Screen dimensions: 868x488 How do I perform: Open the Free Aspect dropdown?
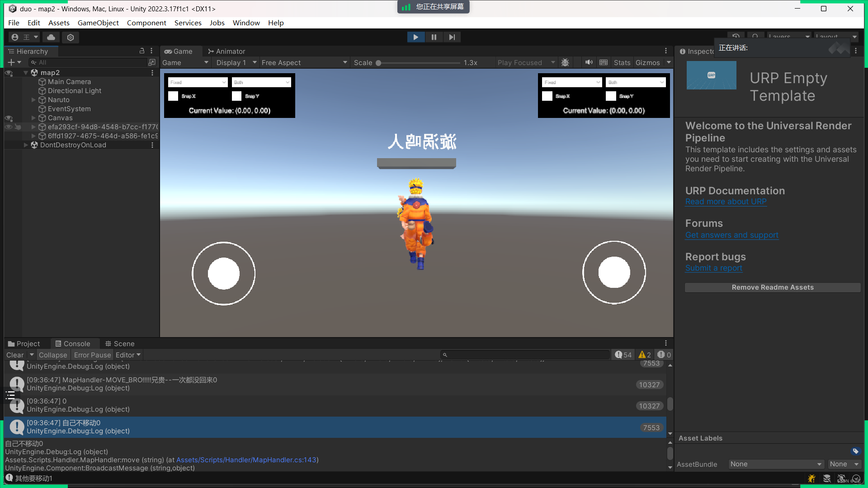click(304, 62)
